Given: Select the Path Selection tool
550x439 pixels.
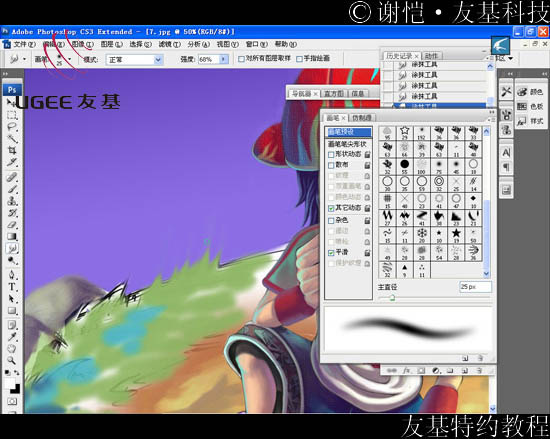Looking at the screenshot, I should pos(12,298).
